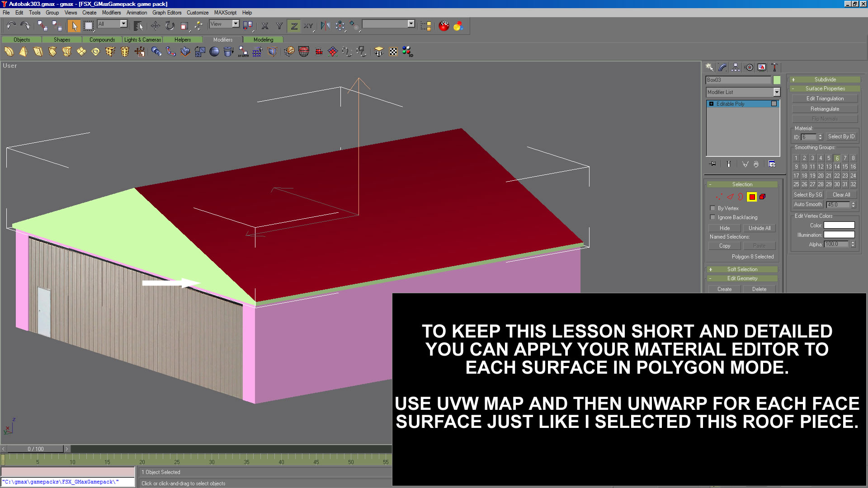868x488 pixels.
Task: Click the Retriangulate button
Action: point(825,109)
